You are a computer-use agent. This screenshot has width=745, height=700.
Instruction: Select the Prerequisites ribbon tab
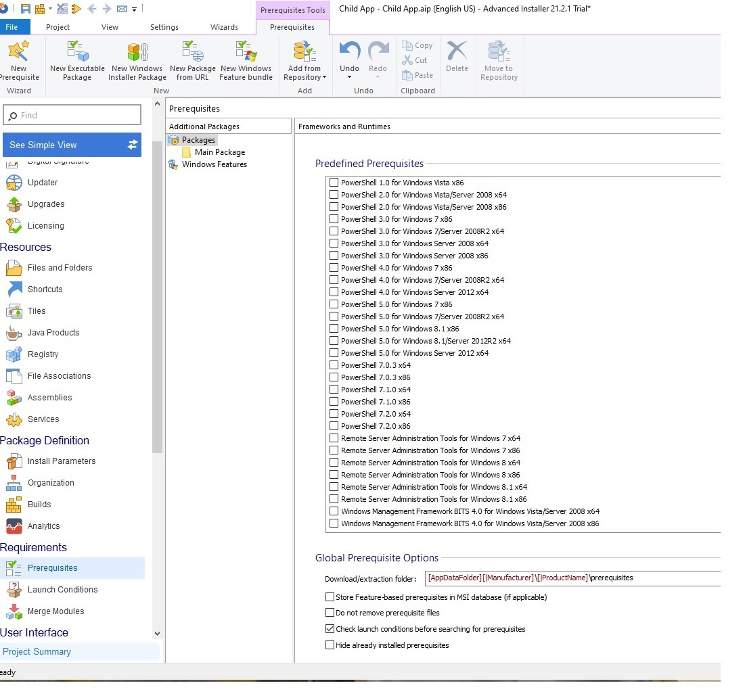(292, 27)
